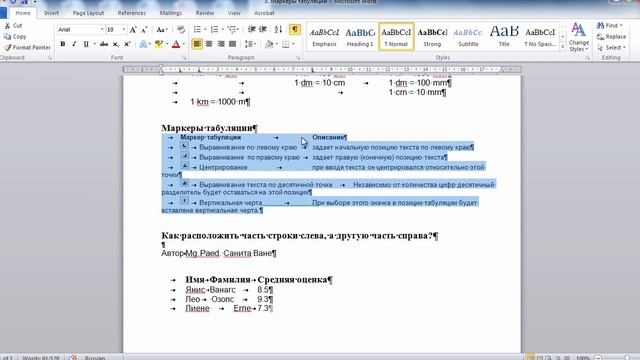Apply the No Spacing style
The width and height of the screenshot is (640, 360).
[x=540, y=37]
